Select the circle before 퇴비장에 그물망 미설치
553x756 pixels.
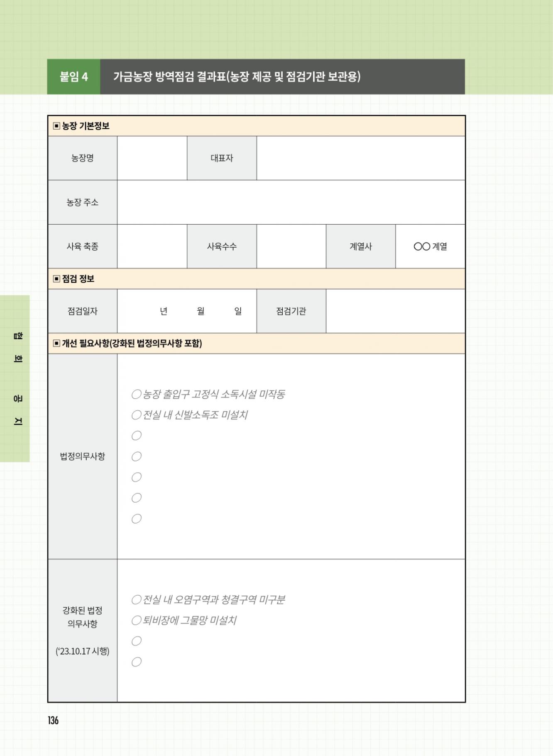tap(136, 621)
